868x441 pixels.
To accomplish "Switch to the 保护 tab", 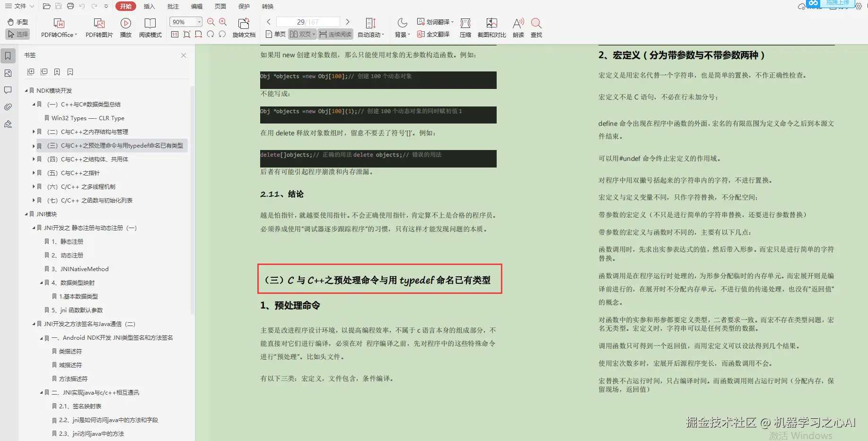I will tap(244, 6).
